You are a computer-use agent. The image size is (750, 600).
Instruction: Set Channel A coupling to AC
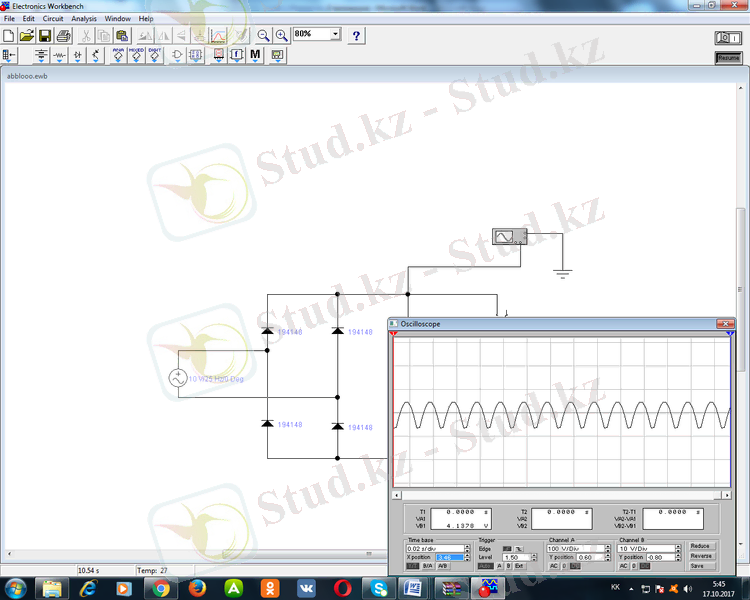point(553,566)
